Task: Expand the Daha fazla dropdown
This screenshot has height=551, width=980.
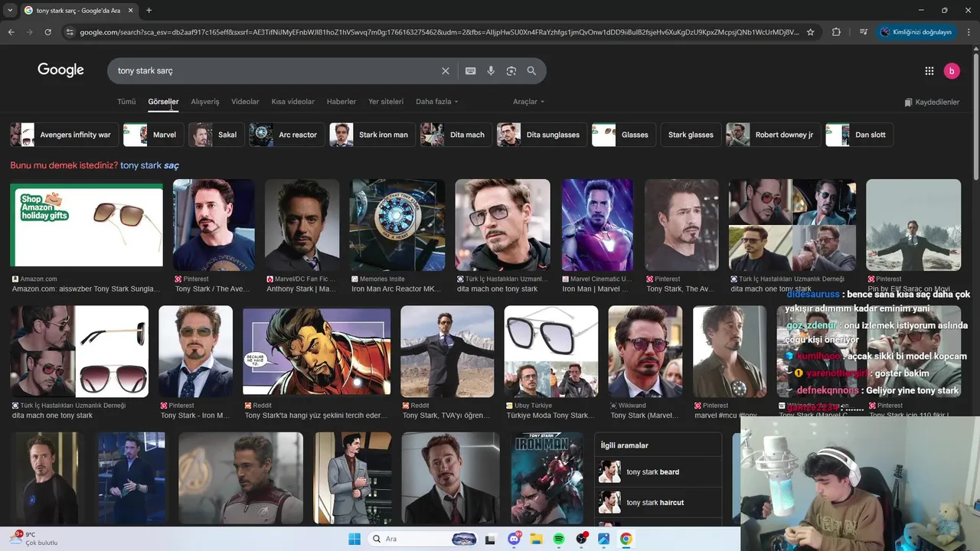Action: click(x=436, y=101)
